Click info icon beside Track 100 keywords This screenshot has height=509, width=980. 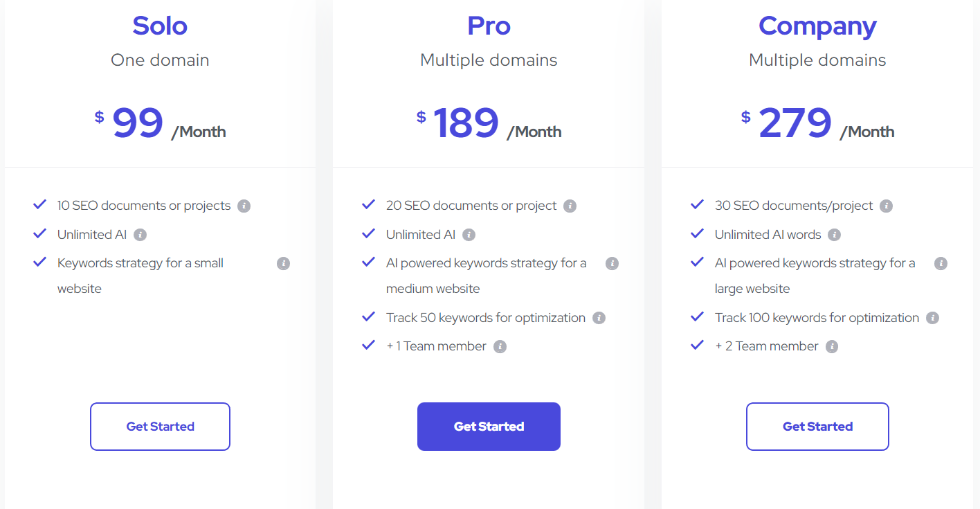point(932,318)
